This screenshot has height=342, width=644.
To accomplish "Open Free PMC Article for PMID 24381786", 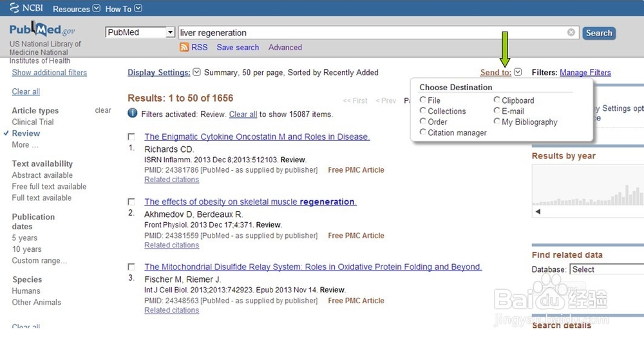I will [x=356, y=170].
